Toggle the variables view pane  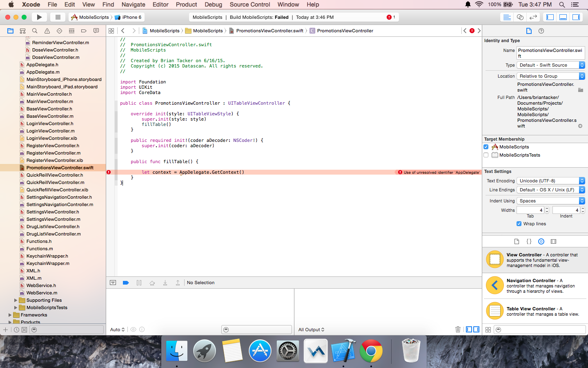469,330
